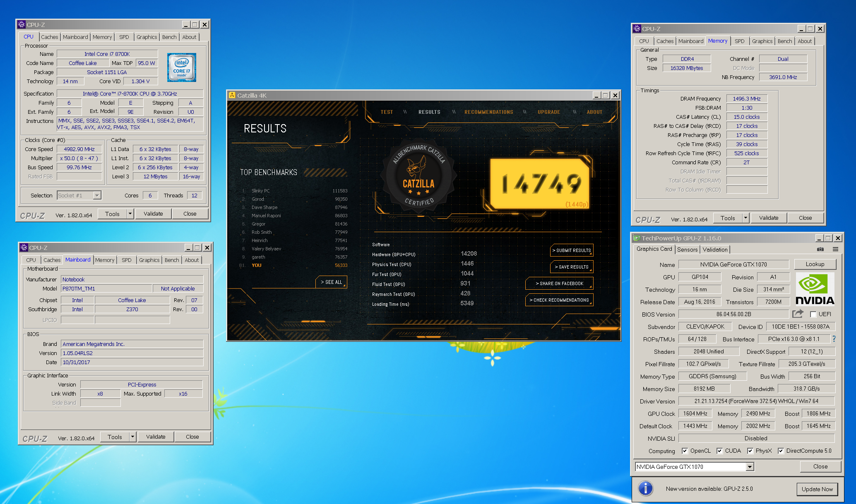Click the Dave Sharpe benchmark row
856x504 pixels.
(294, 207)
